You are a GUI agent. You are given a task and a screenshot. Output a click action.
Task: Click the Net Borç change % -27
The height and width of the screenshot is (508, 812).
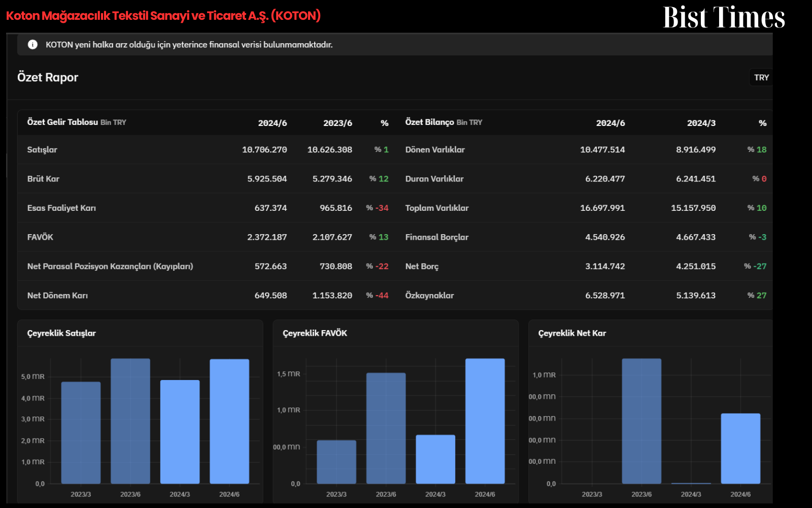tap(755, 266)
